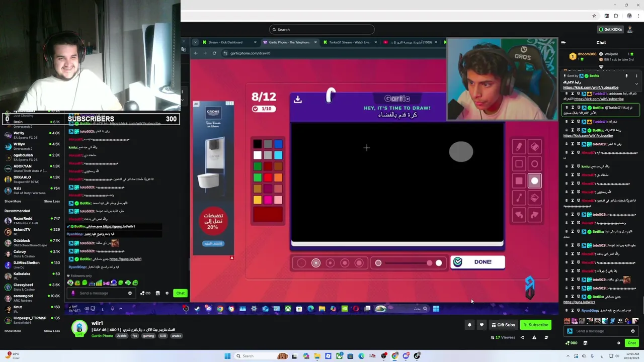Select the bright red color swatch

coord(268,177)
